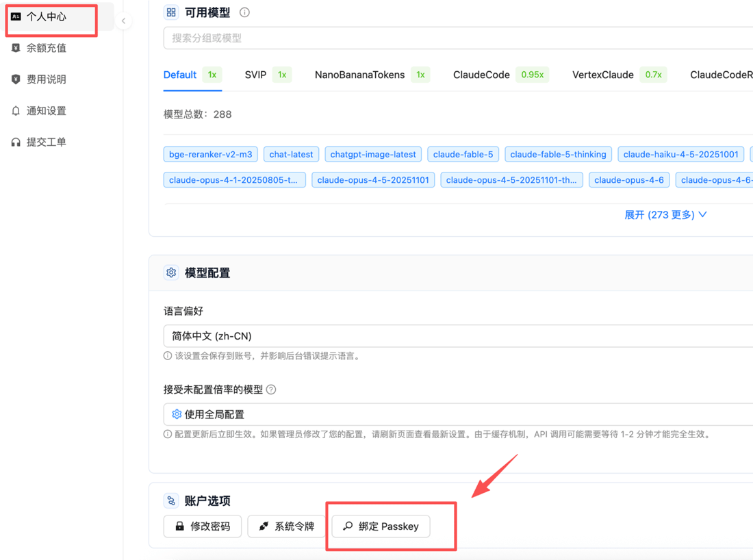
Task: Click the bge-reranker-v2-m3 model tag
Action: coord(210,154)
